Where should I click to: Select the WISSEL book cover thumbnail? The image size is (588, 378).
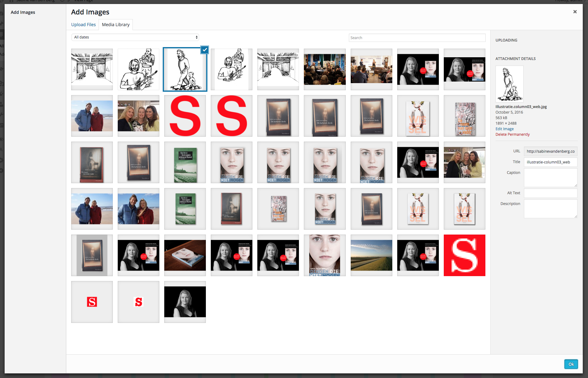pyautogui.click(x=418, y=116)
